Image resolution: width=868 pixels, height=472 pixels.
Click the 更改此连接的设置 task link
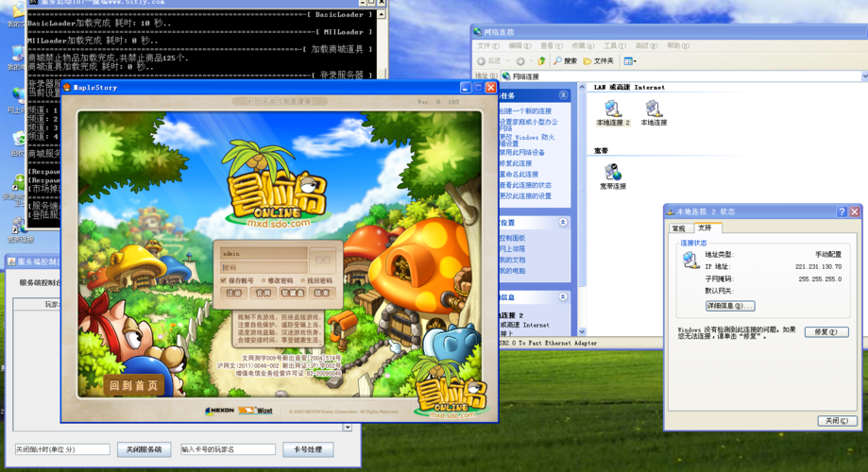point(525,196)
